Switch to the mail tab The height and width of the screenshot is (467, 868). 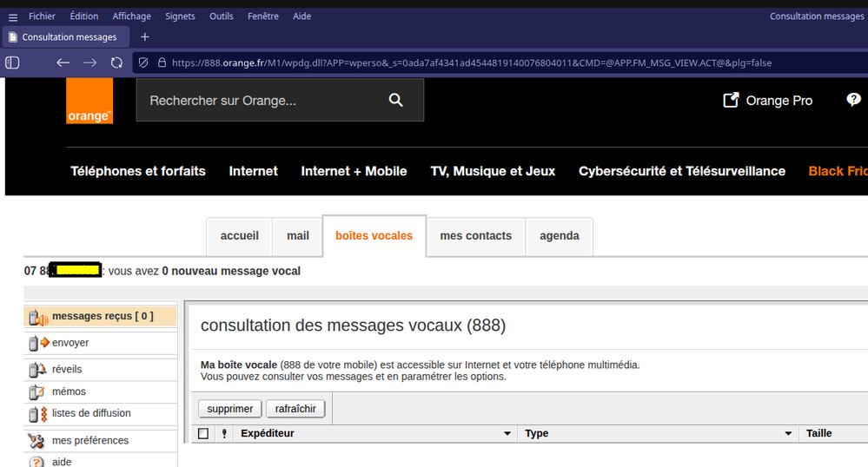(298, 236)
